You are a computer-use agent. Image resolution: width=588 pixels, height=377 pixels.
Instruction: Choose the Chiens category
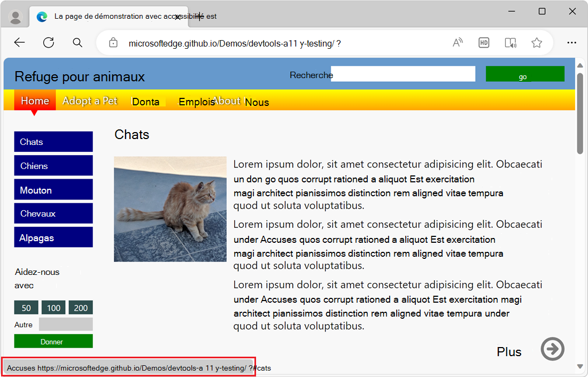(x=53, y=165)
